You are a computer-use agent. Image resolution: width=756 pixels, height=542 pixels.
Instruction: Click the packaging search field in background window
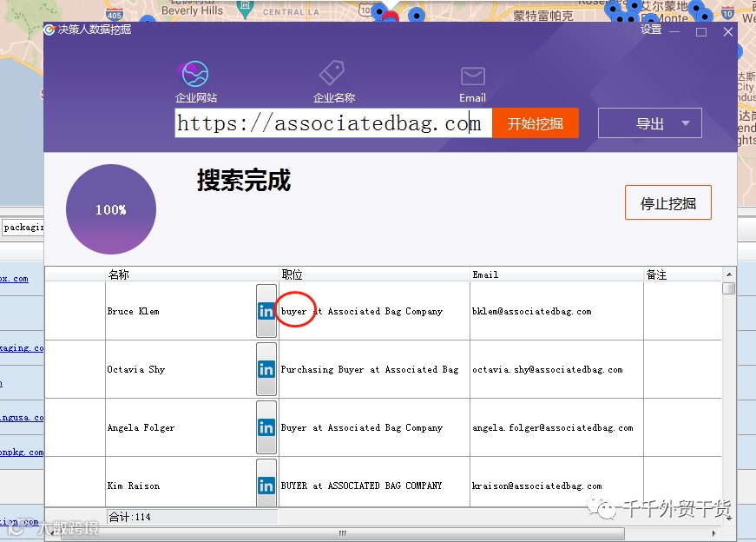click(23, 227)
